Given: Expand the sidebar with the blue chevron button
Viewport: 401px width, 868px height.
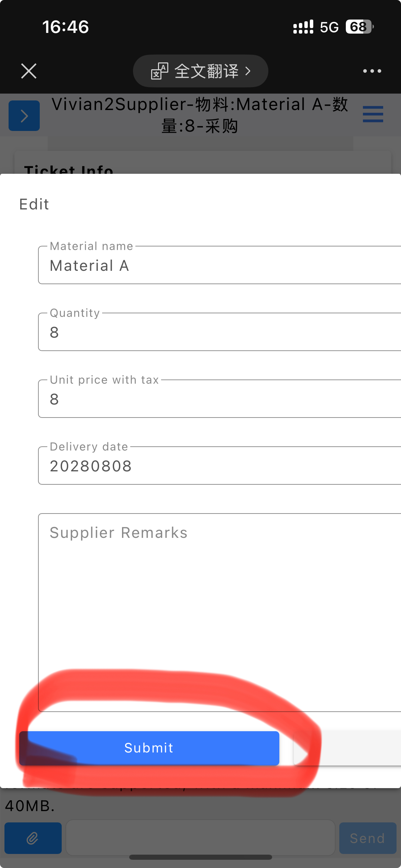Looking at the screenshot, I should [24, 116].
